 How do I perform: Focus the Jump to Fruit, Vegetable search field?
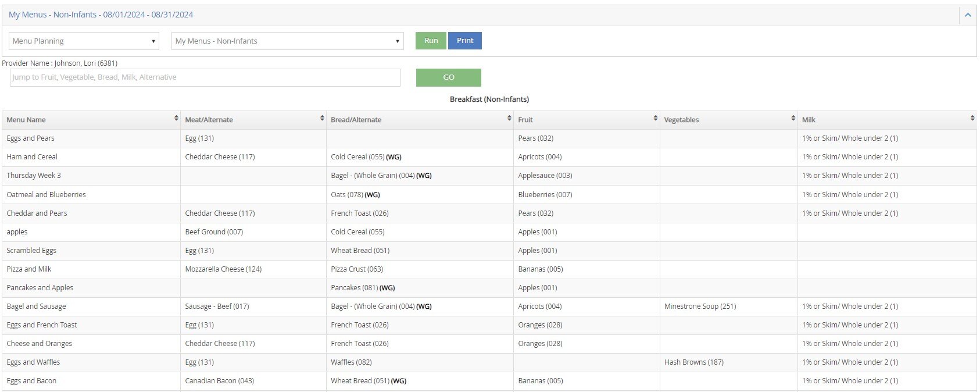[x=205, y=77]
